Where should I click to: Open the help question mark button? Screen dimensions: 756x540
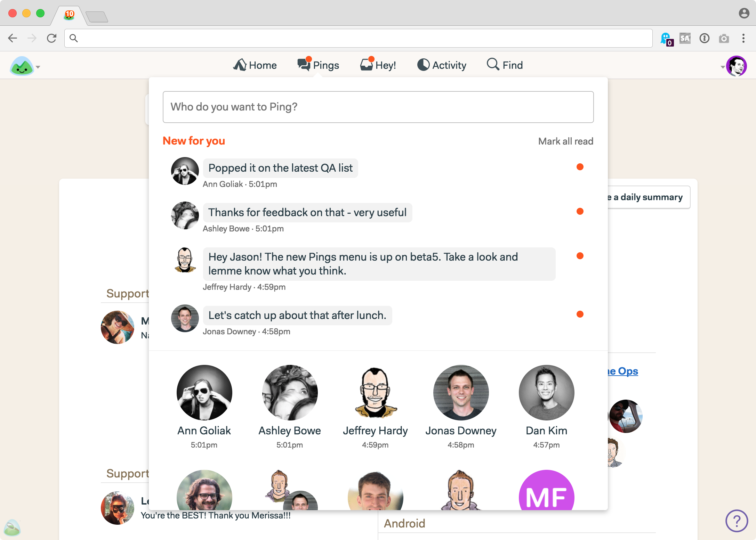[737, 521]
